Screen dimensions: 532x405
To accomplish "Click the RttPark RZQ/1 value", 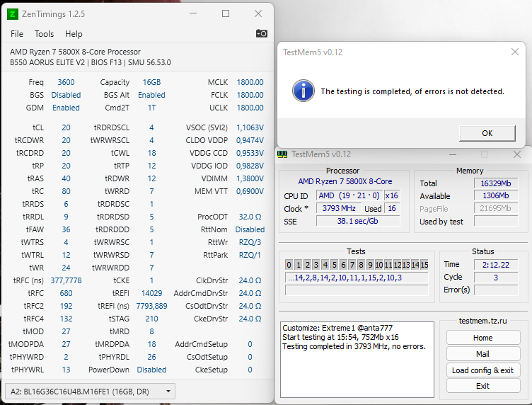I will pos(250,255).
